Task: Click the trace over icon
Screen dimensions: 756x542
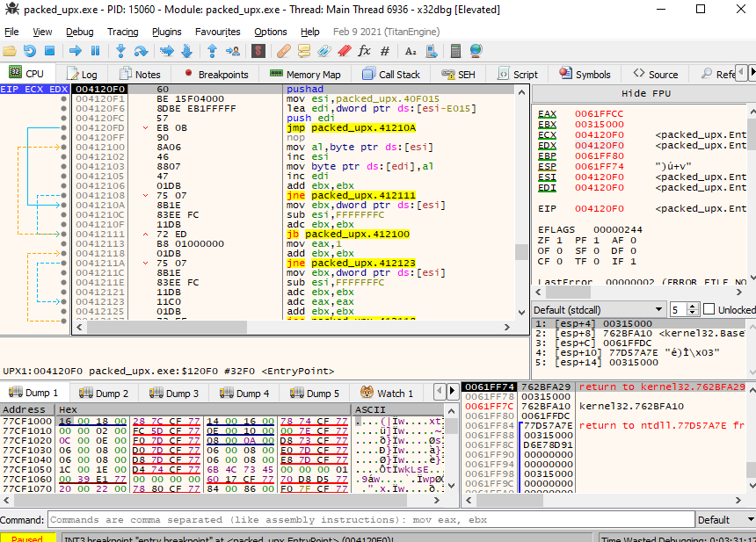Action: (x=186, y=51)
